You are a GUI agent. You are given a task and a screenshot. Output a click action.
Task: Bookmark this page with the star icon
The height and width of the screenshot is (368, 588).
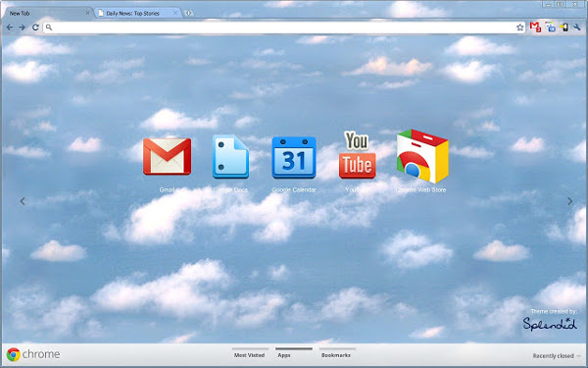tap(519, 27)
